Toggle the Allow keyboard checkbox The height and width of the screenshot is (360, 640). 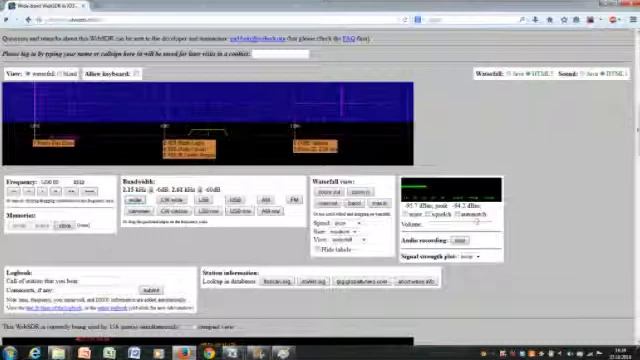136,74
